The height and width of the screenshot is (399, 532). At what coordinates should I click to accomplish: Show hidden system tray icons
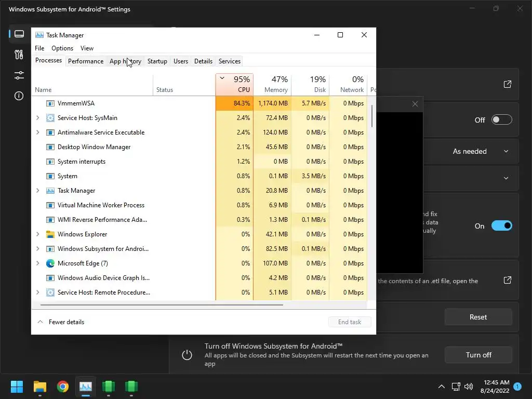(442, 387)
